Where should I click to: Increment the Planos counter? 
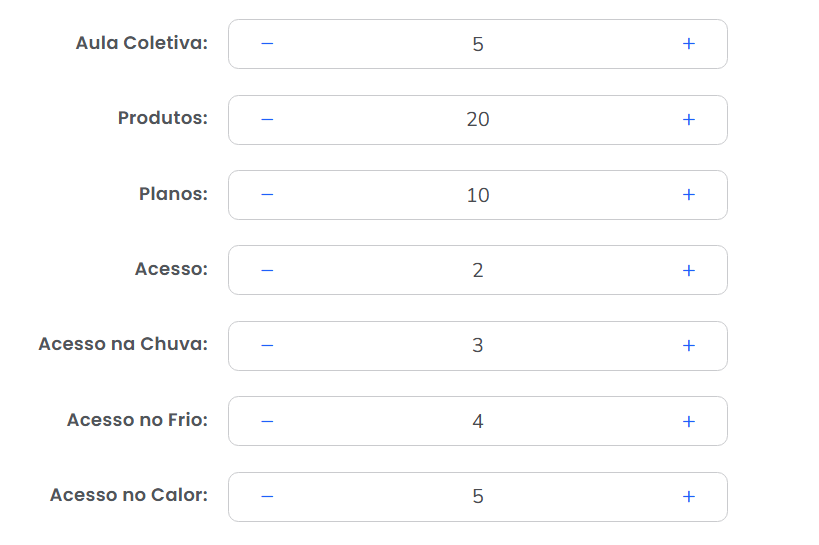pyautogui.click(x=689, y=195)
